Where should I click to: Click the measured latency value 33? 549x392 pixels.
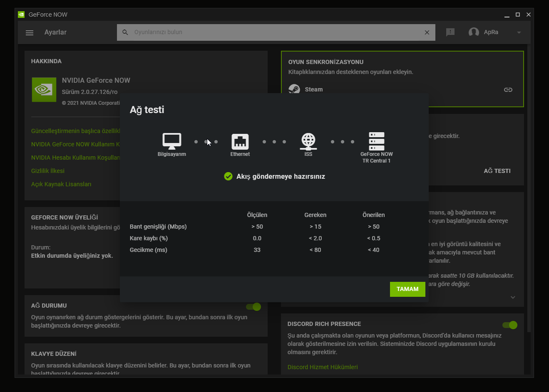[x=257, y=250]
